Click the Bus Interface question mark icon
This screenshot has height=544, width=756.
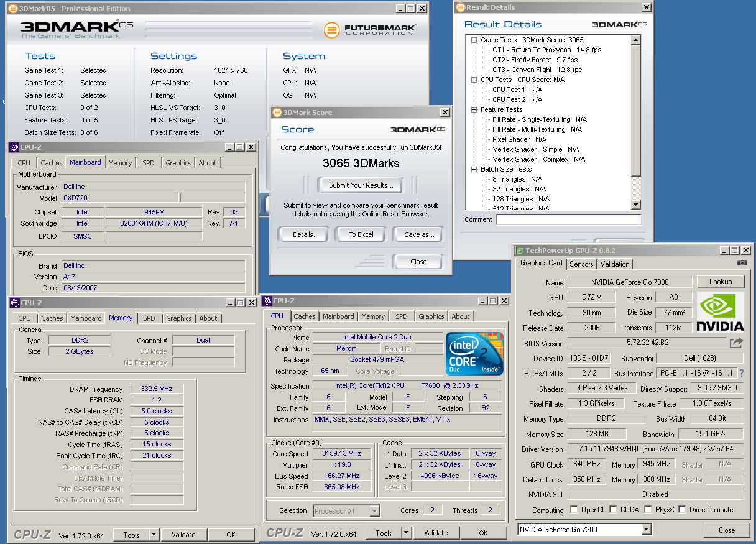742,373
